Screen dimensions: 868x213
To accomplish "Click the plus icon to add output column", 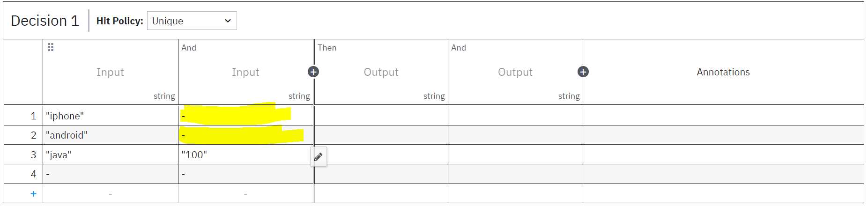I will (x=583, y=72).
